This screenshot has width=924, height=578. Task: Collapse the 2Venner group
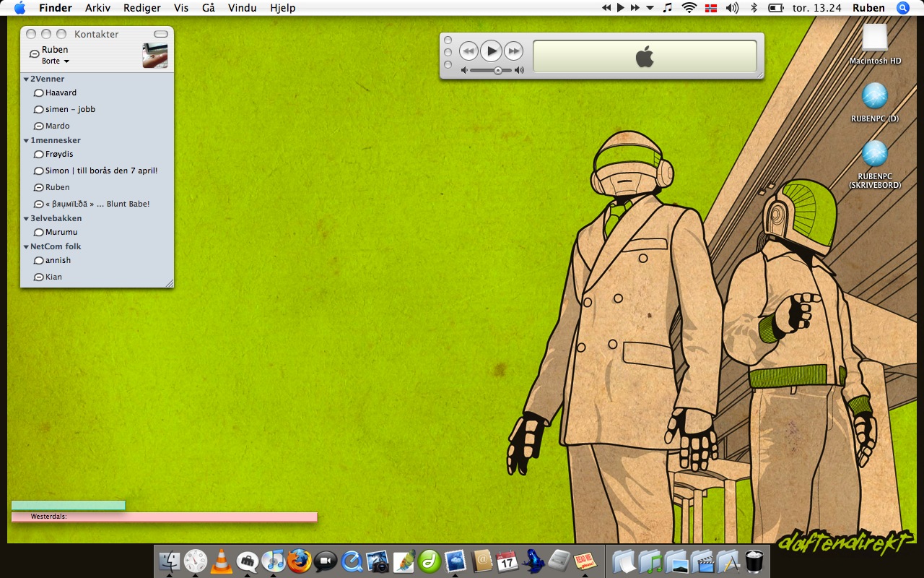pyautogui.click(x=26, y=79)
